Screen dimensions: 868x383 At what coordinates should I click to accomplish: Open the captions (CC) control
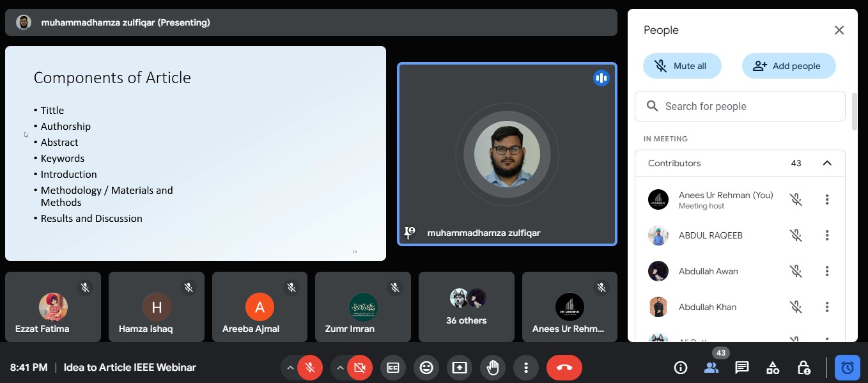pos(393,368)
